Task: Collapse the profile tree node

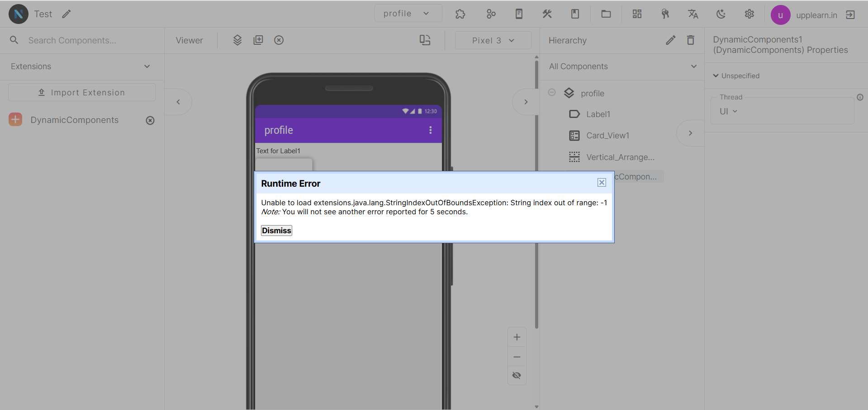Action: pyautogui.click(x=552, y=92)
